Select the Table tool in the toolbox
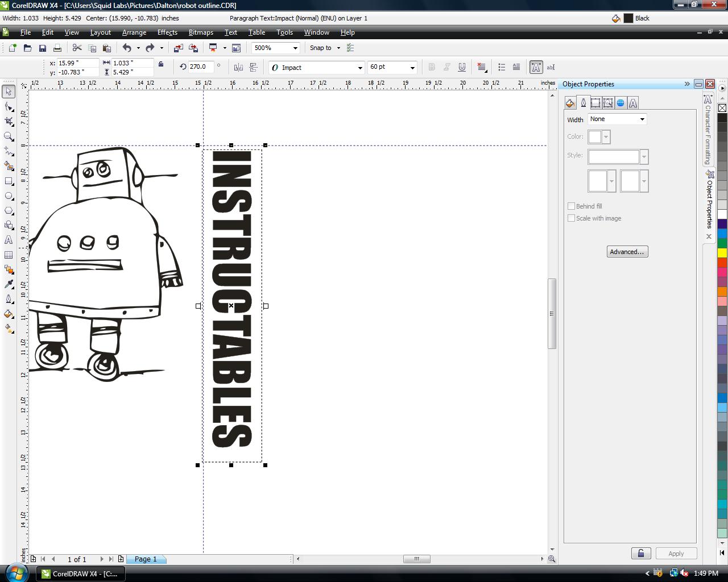Screen dimensions: 728x582 pyautogui.click(x=9, y=255)
